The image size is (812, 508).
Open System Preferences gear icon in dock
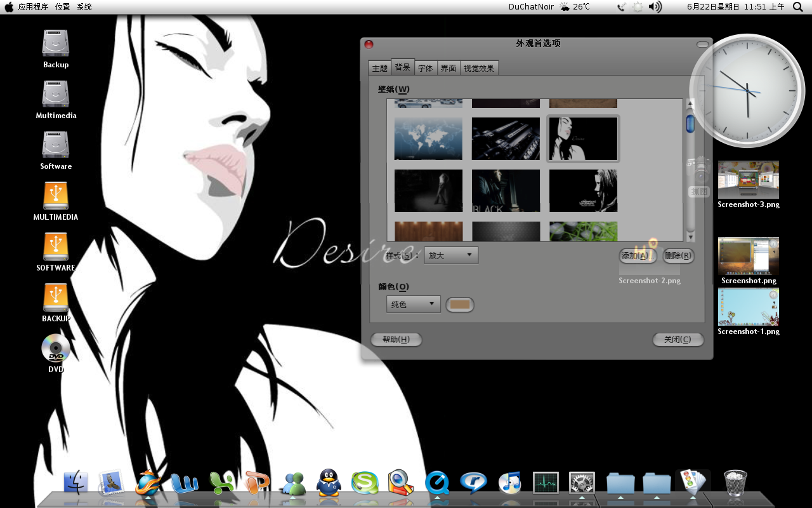pos(582,483)
